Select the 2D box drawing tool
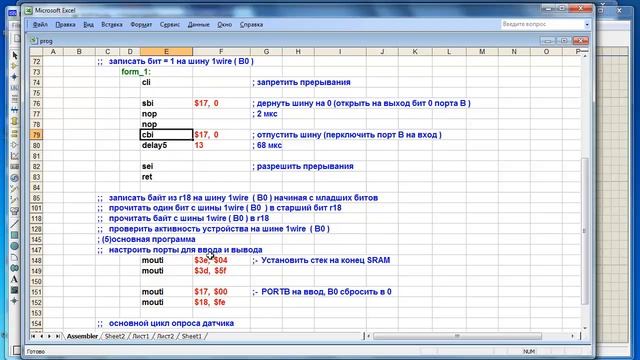The width and height of the screenshot is (640, 360). pyautogui.click(x=15, y=235)
